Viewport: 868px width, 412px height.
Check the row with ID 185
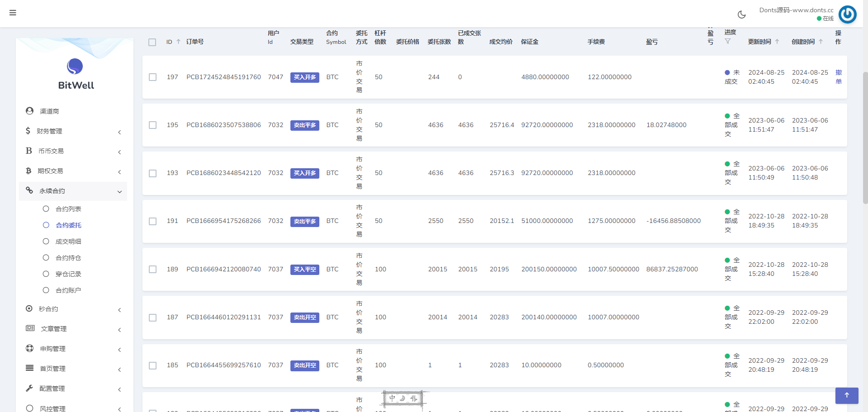(153, 365)
